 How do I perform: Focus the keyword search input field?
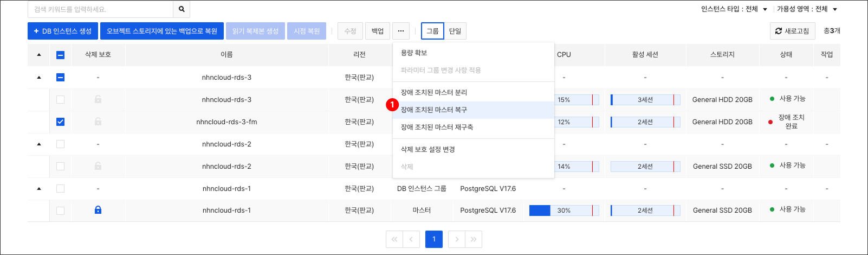coord(100,9)
